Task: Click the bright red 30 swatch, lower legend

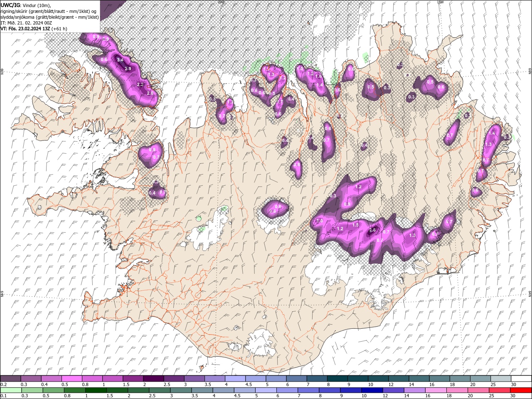Action: (x=521, y=390)
